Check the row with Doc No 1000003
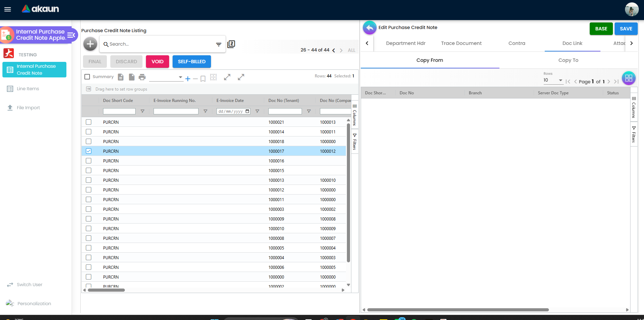The height and width of the screenshot is (320, 644). coord(89,209)
